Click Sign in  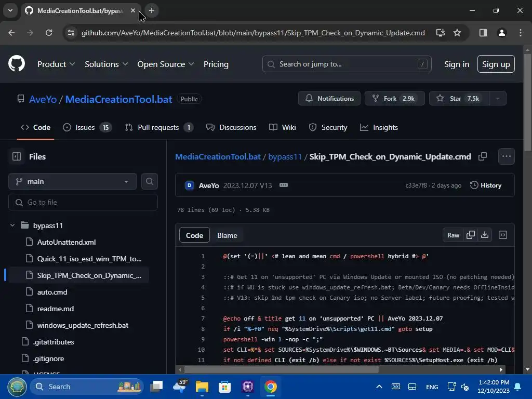(x=456, y=64)
